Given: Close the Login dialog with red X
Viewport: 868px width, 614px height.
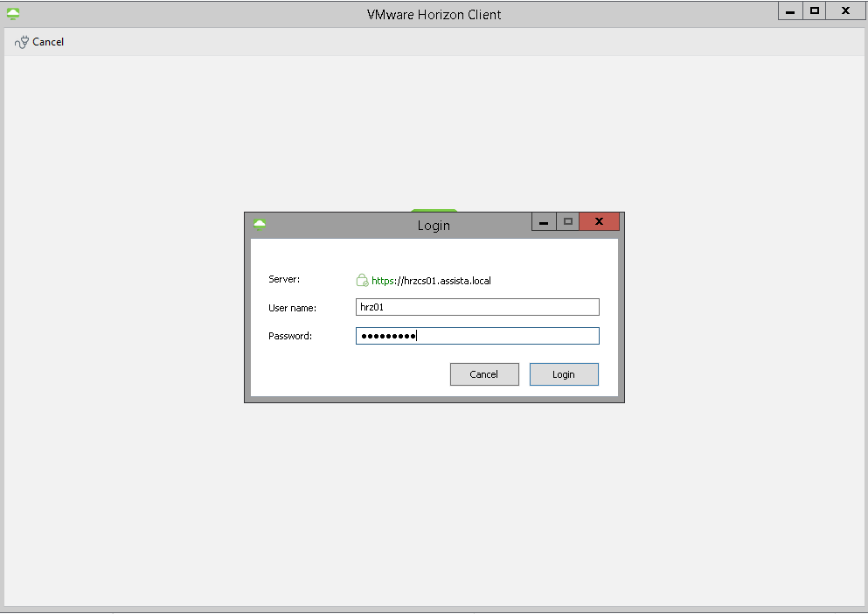Looking at the screenshot, I should click(x=599, y=221).
